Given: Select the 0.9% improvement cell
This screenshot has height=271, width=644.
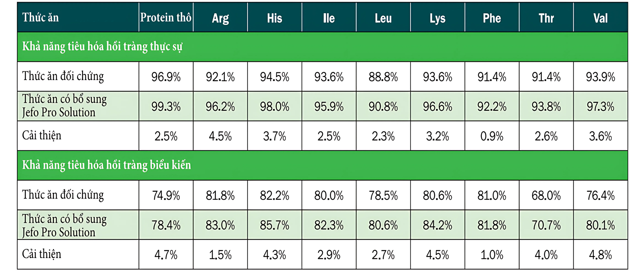Looking at the screenshot, I should pos(491,136).
